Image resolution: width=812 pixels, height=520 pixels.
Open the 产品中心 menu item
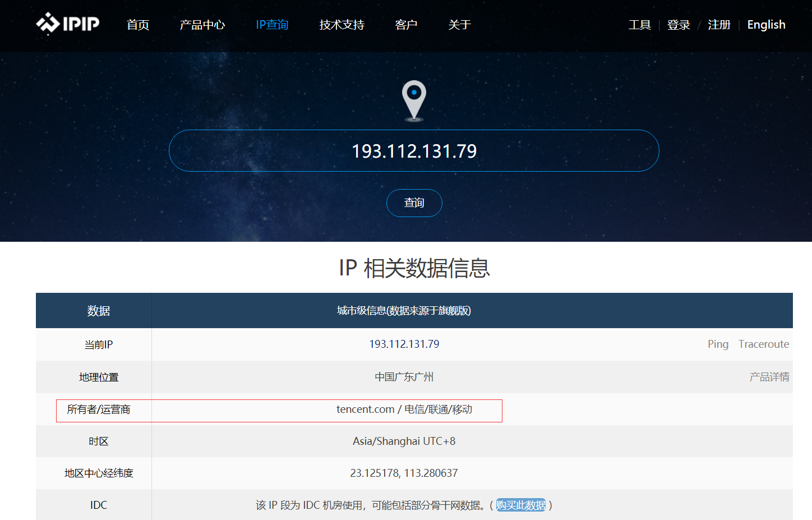coord(202,25)
